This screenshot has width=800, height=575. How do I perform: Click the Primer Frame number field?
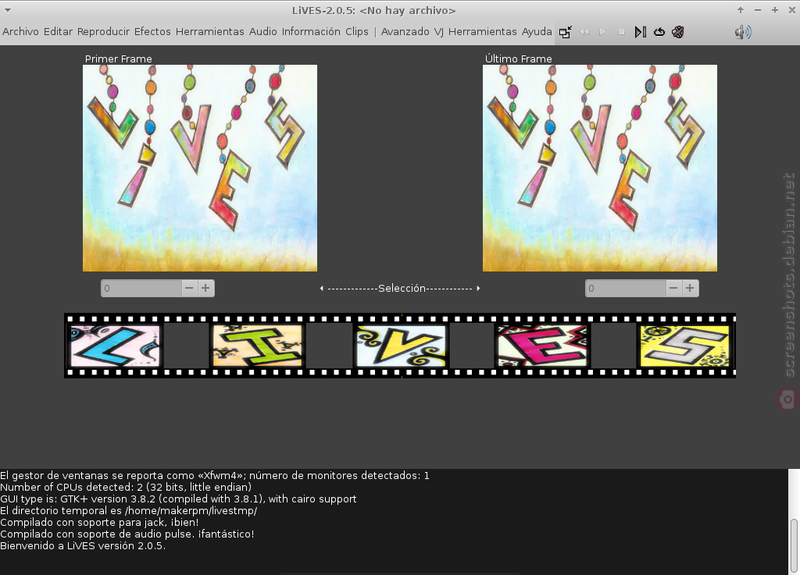[x=141, y=288]
